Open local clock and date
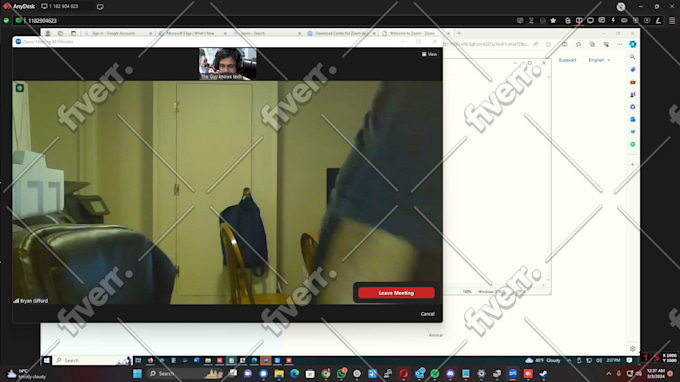680x382 pixels. [x=656, y=373]
